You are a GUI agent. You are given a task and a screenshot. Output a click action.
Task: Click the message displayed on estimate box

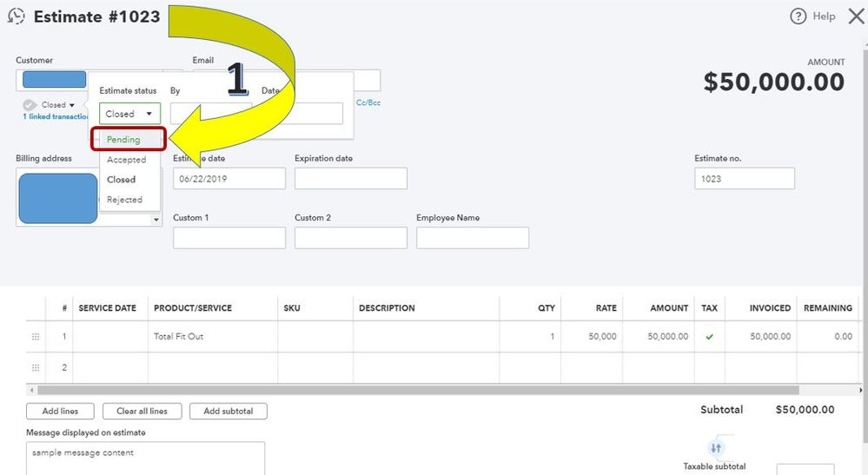tap(146, 458)
